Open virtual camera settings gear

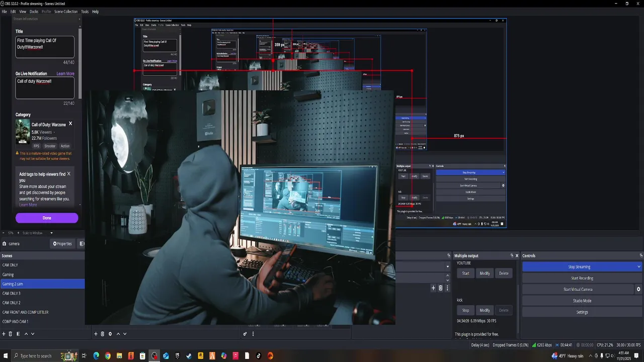638,290
